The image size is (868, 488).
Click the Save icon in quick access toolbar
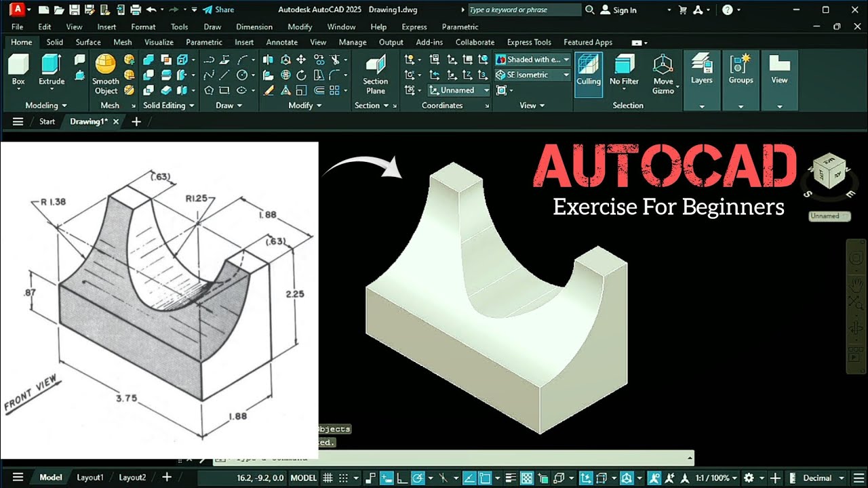click(x=74, y=9)
